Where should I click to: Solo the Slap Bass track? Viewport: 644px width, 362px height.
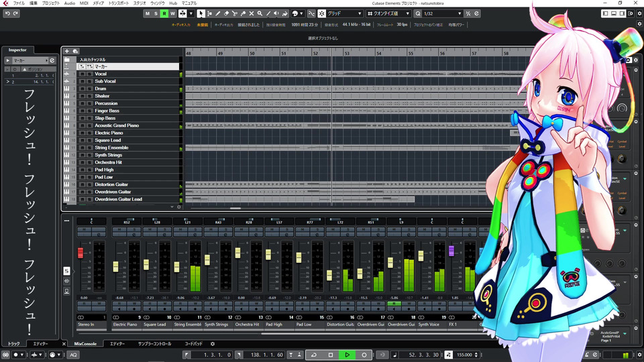[x=89, y=118]
